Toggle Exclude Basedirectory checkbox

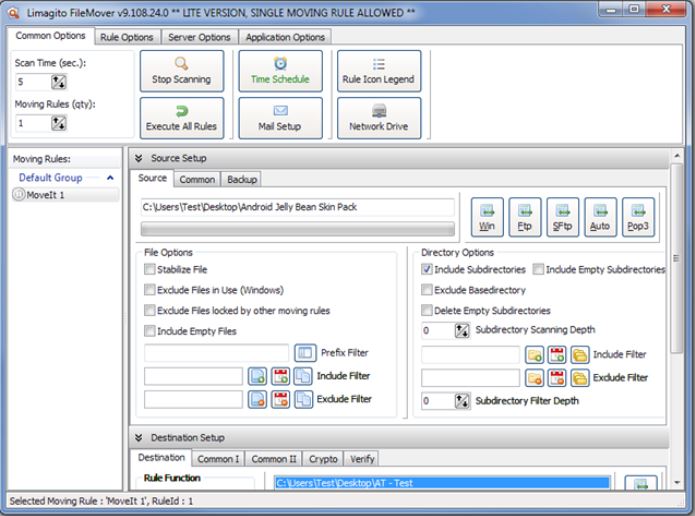[x=427, y=290]
